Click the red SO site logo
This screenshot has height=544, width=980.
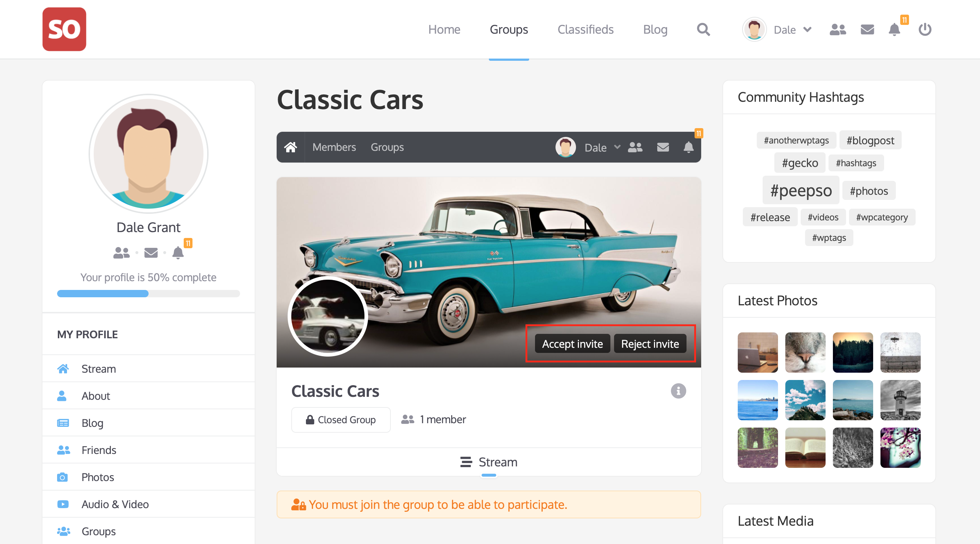pos(64,29)
